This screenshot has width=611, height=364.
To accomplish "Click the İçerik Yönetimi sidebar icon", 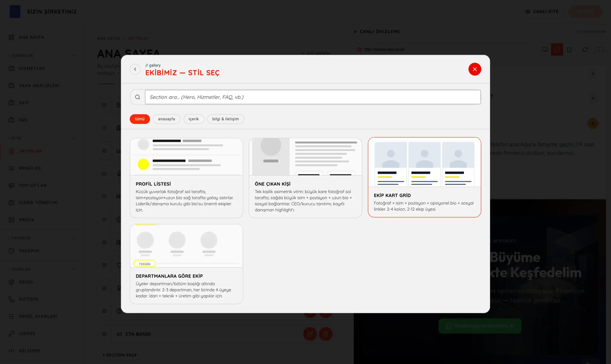I will click(x=11, y=203).
